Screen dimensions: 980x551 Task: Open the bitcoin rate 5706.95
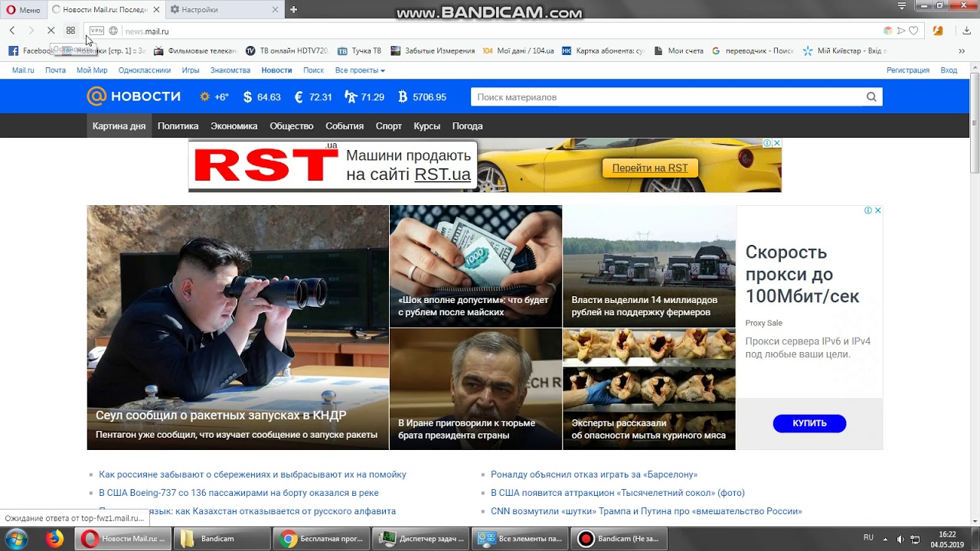[422, 97]
